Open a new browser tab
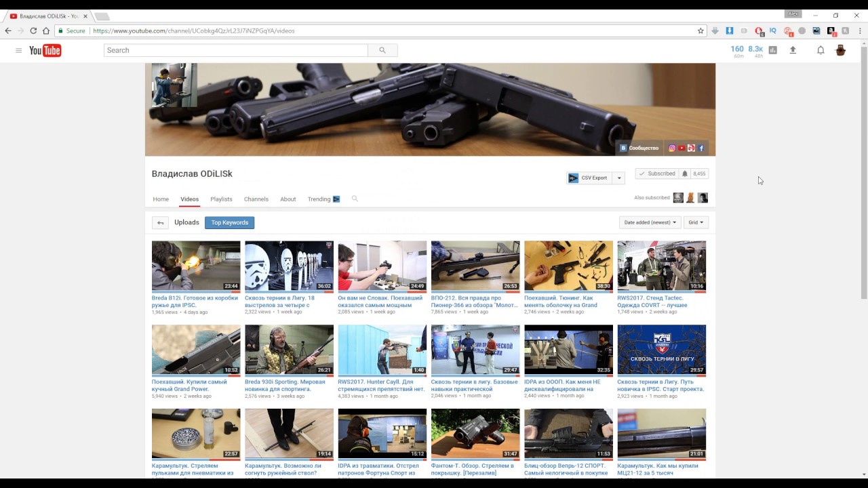Image resolution: width=868 pixels, height=488 pixels. pyautogui.click(x=102, y=16)
